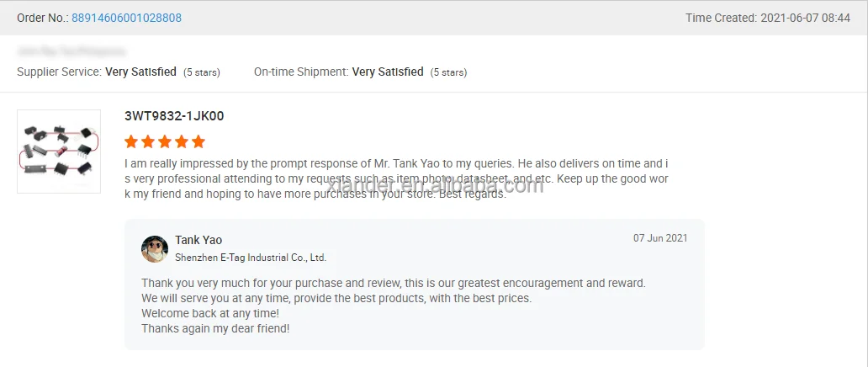
Task: Click the fourth orange rating star
Action: (x=182, y=141)
